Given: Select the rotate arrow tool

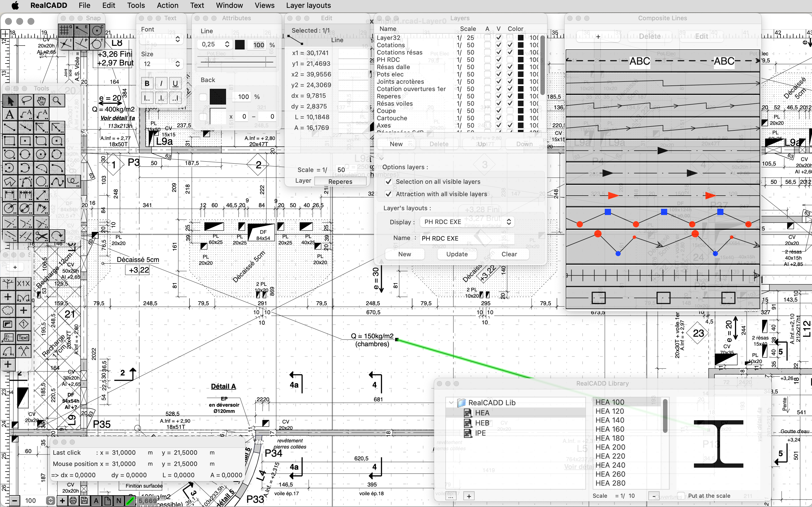Looking at the screenshot, I should (x=57, y=236).
